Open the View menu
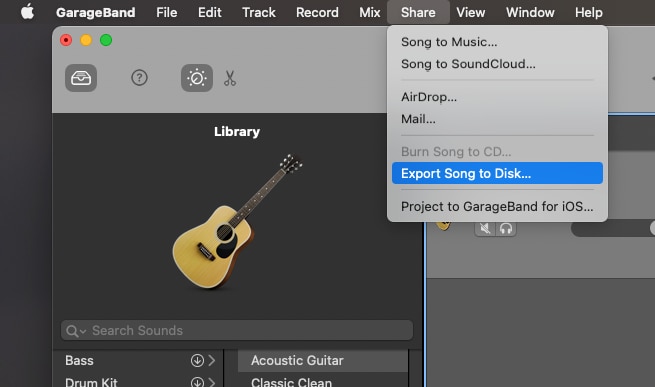655x387 pixels. tap(470, 13)
